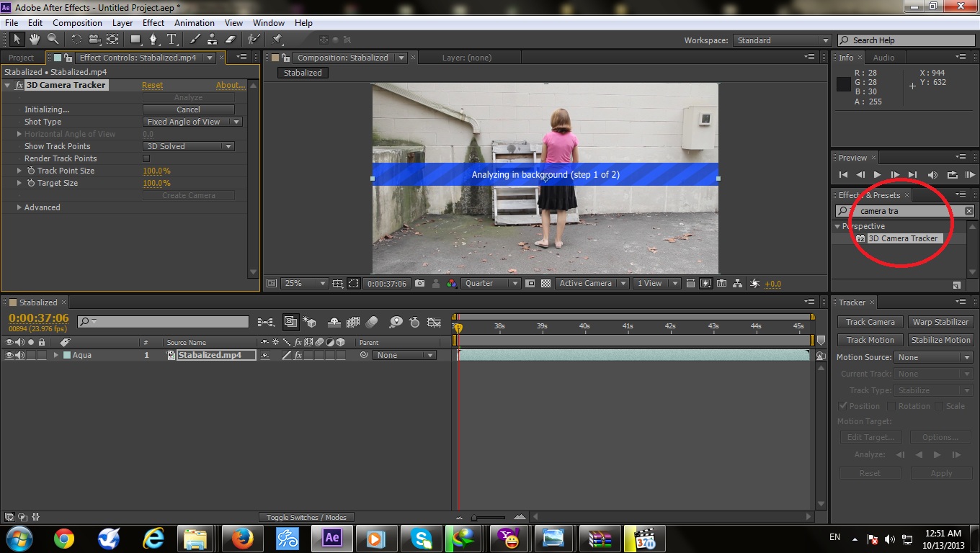Open the Effect menu
Image resolution: width=980 pixels, height=553 pixels.
(153, 23)
